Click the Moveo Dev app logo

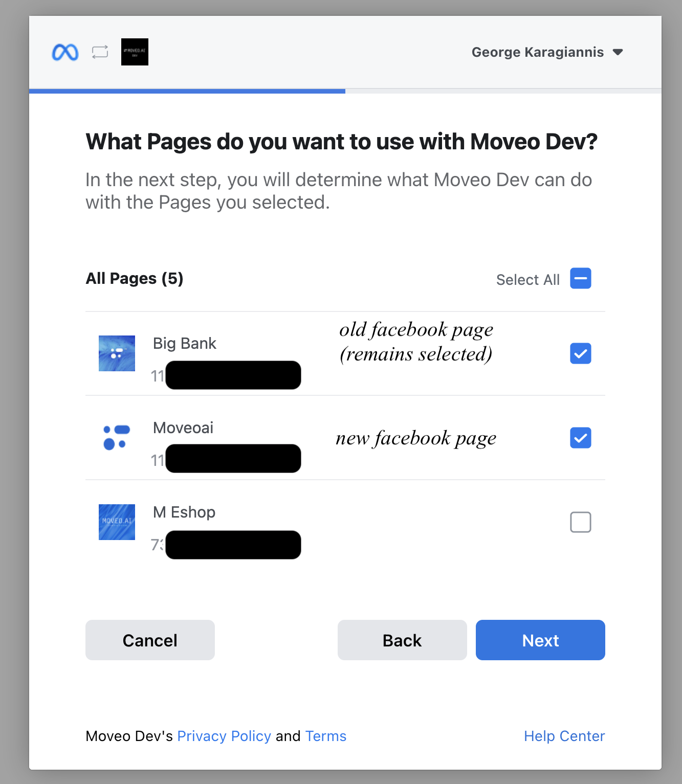point(135,52)
